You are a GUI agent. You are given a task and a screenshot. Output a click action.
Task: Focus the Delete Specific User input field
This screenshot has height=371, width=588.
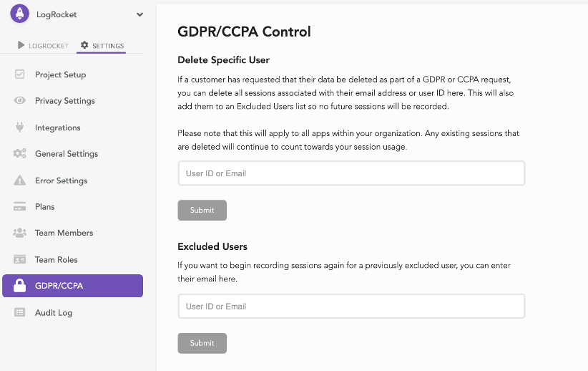point(351,173)
